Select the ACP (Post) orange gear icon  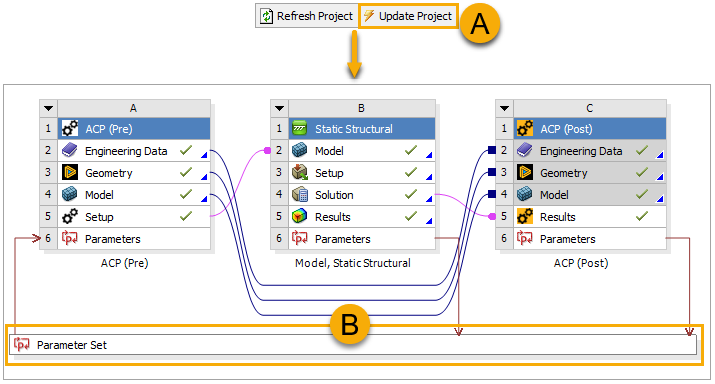(x=525, y=129)
